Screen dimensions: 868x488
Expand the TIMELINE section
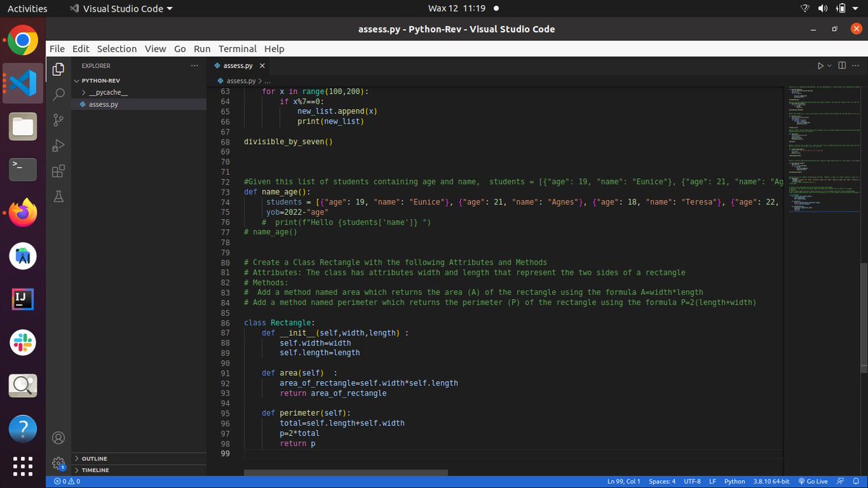95,470
